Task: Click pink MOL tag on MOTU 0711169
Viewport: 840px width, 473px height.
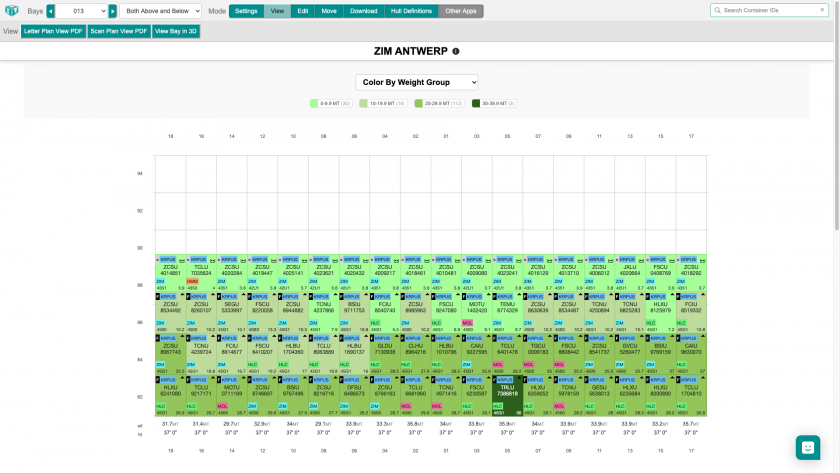Action: tap(222, 406)
